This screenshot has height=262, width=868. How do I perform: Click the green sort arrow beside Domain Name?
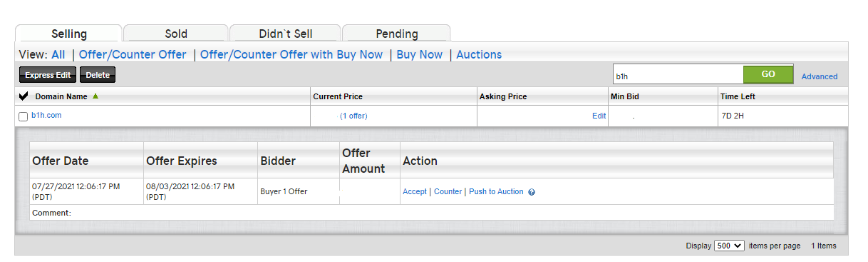pos(95,96)
